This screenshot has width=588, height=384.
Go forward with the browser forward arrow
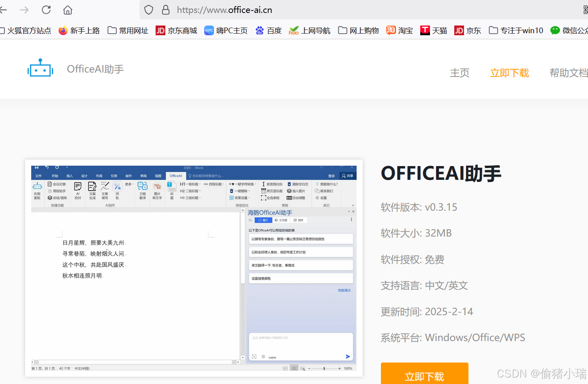(24, 10)
